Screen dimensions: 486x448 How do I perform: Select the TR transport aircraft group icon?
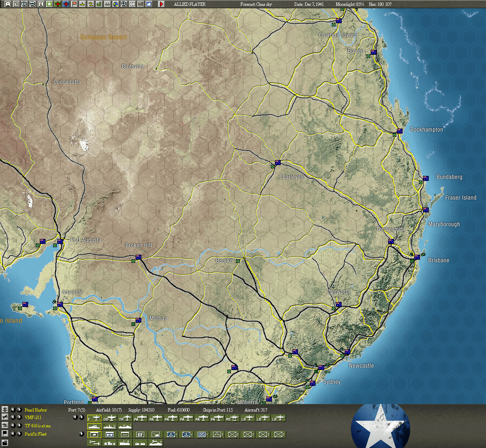point(125,418)
